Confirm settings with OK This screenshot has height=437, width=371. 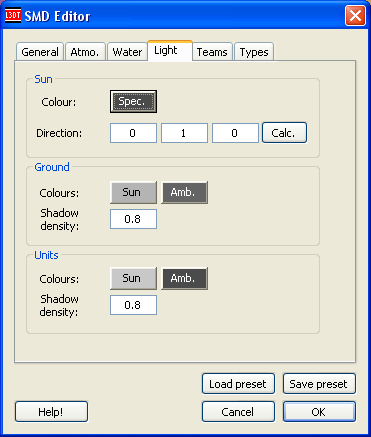pyautogui.click(x=319, y=412)
